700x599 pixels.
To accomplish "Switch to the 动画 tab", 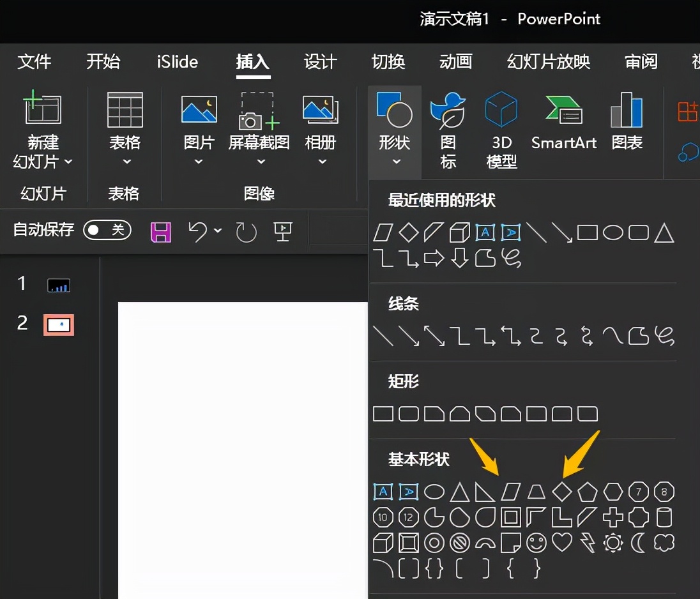I will 456,61.
